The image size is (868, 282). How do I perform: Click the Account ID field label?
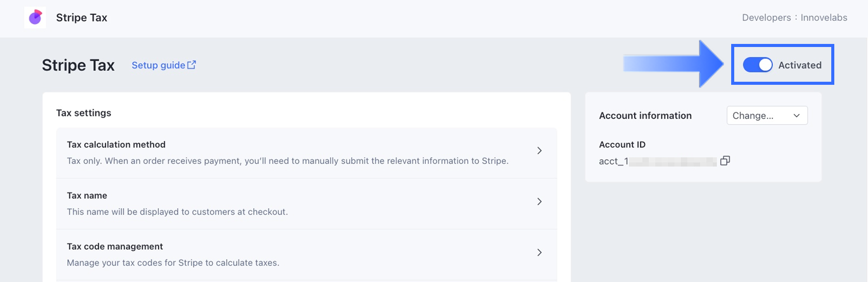pyautogui.click(x=622, y=145)
